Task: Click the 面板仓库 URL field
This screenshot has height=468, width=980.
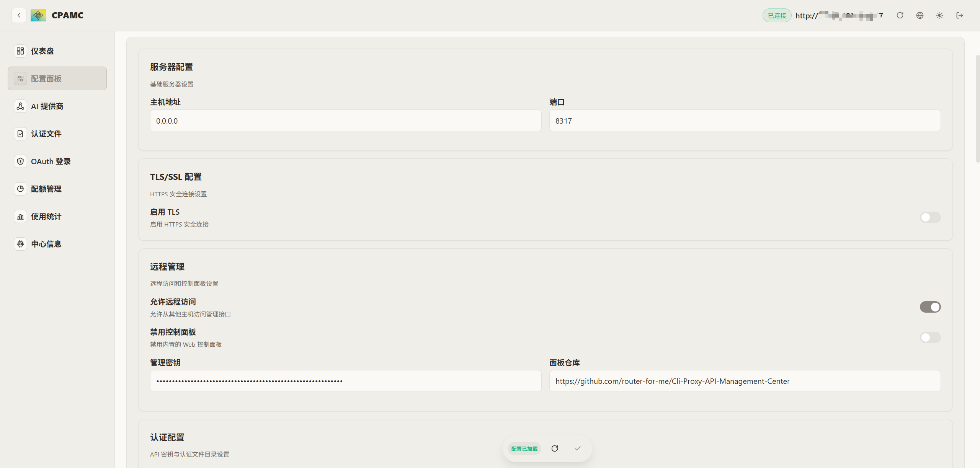Action: (x=745, y=381)
